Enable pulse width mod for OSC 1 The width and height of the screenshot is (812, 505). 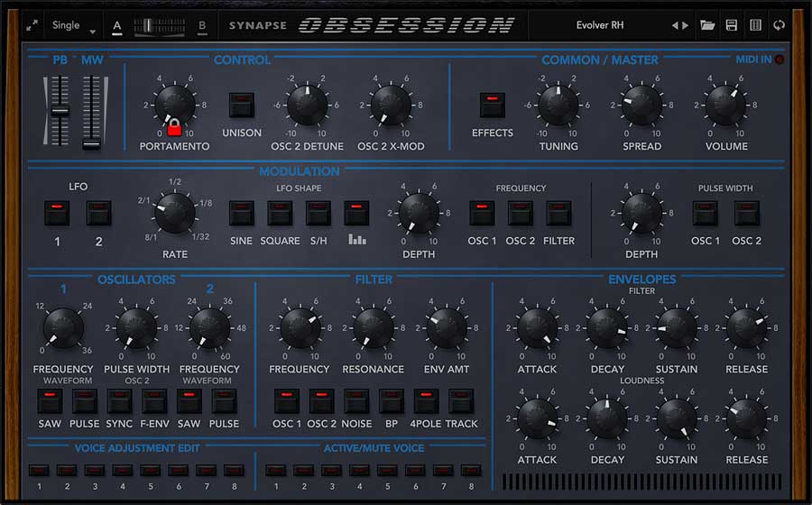pos(706,213)
